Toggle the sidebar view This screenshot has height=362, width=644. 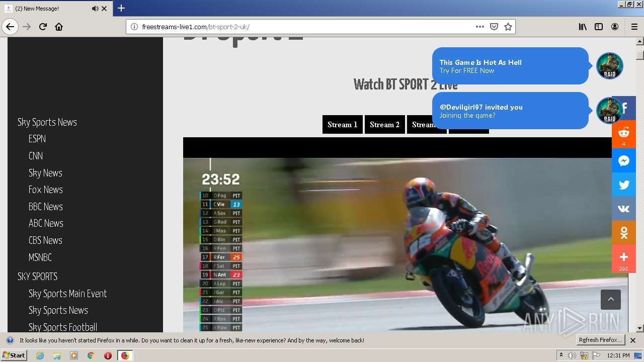coord(599,27)
